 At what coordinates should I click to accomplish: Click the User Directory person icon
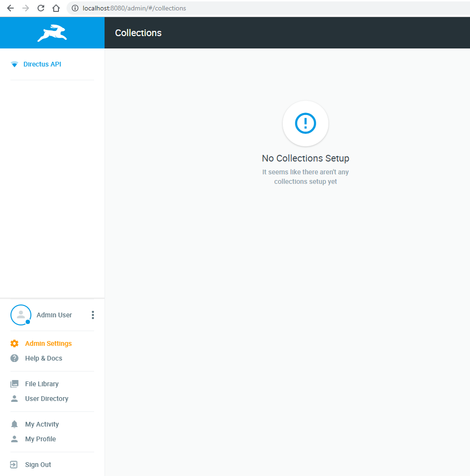click(14, 399)
